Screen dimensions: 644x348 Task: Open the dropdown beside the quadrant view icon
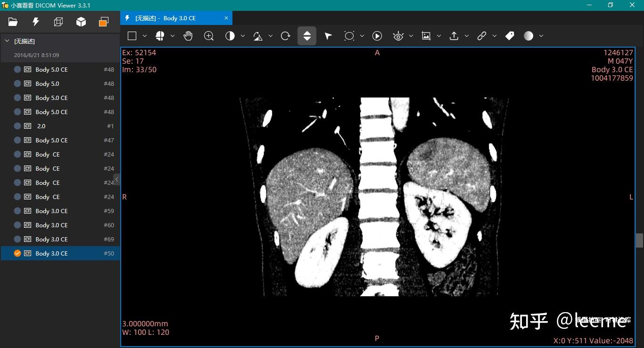pos(173,36)
